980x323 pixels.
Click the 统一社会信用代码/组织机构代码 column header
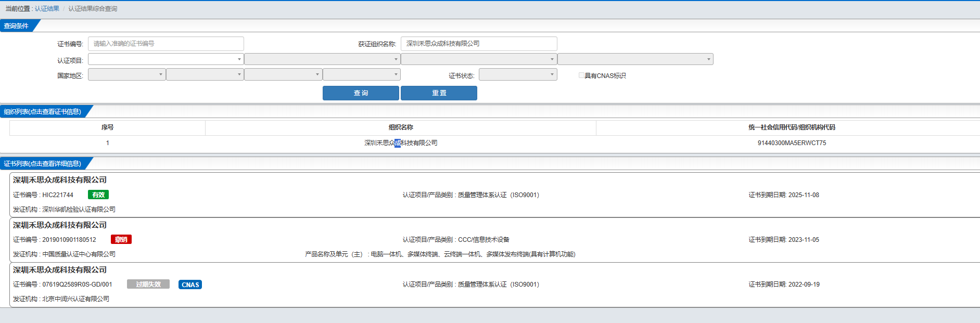[792, 127]
